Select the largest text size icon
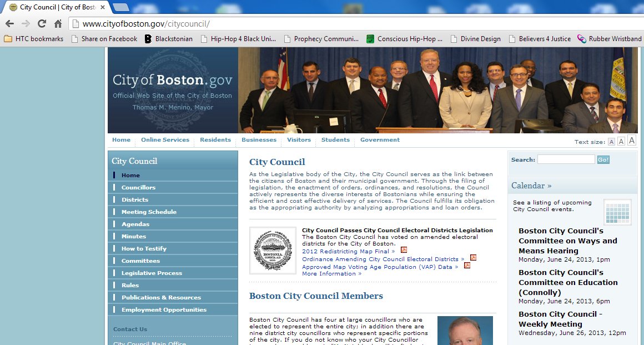Screen dimensions: 644x345 [x=632, y=141]
